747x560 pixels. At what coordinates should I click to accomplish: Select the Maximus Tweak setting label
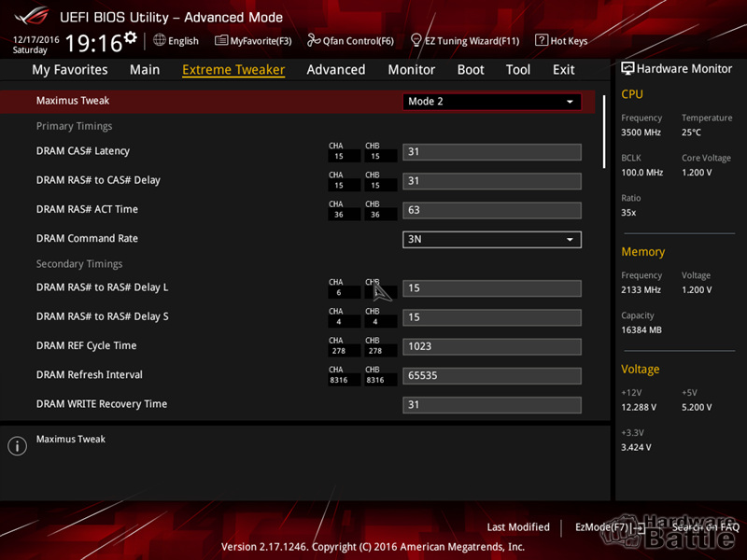[x=73, y=101]
